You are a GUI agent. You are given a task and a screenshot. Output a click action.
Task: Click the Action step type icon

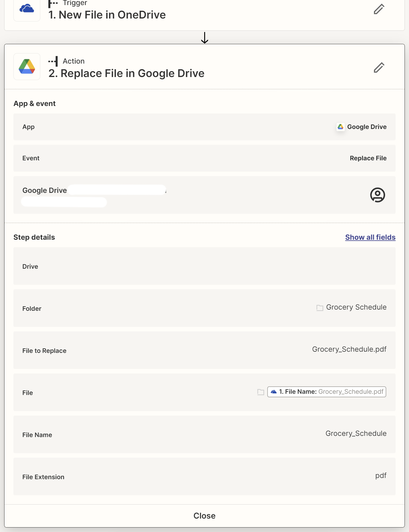53,61
